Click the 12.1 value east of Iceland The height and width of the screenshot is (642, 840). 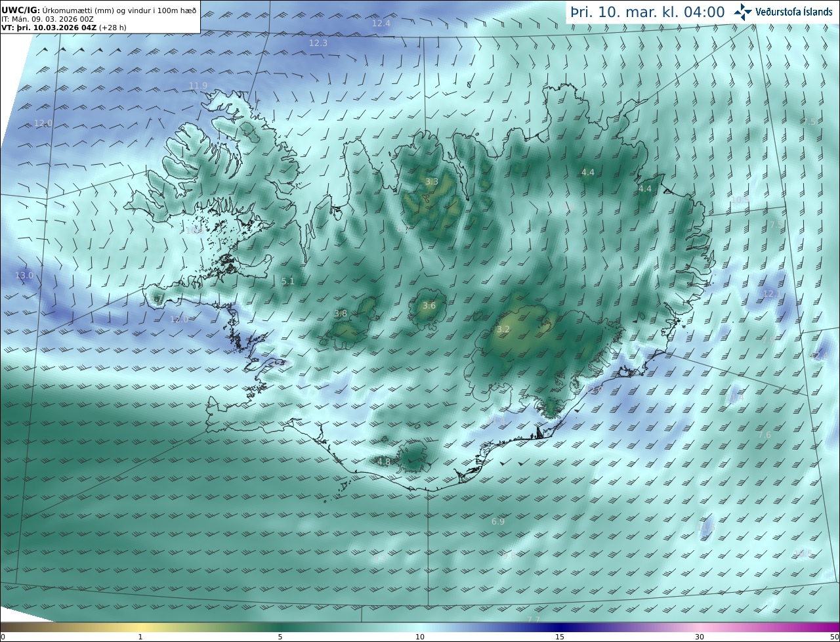(x=772, y=293)
